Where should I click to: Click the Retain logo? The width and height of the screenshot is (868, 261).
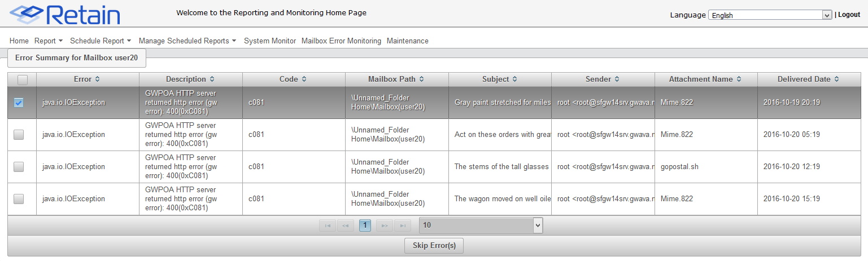coord(65,15)
